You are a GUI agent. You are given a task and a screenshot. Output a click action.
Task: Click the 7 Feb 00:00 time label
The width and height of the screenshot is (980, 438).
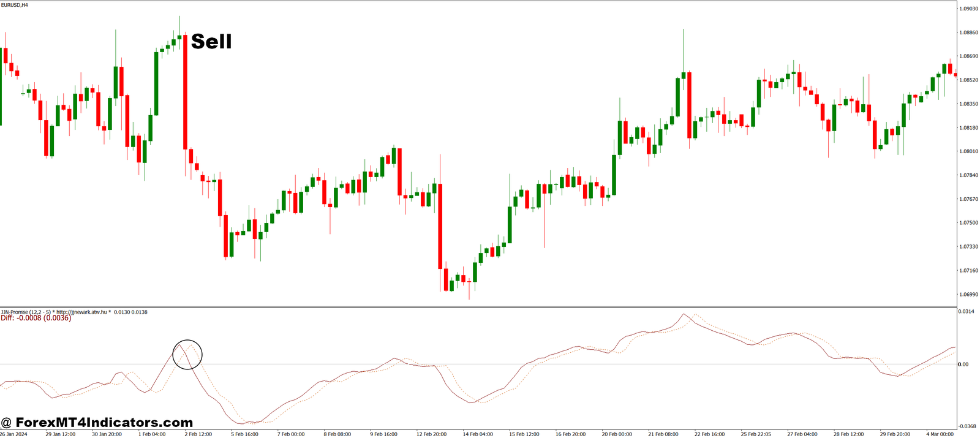291,434
